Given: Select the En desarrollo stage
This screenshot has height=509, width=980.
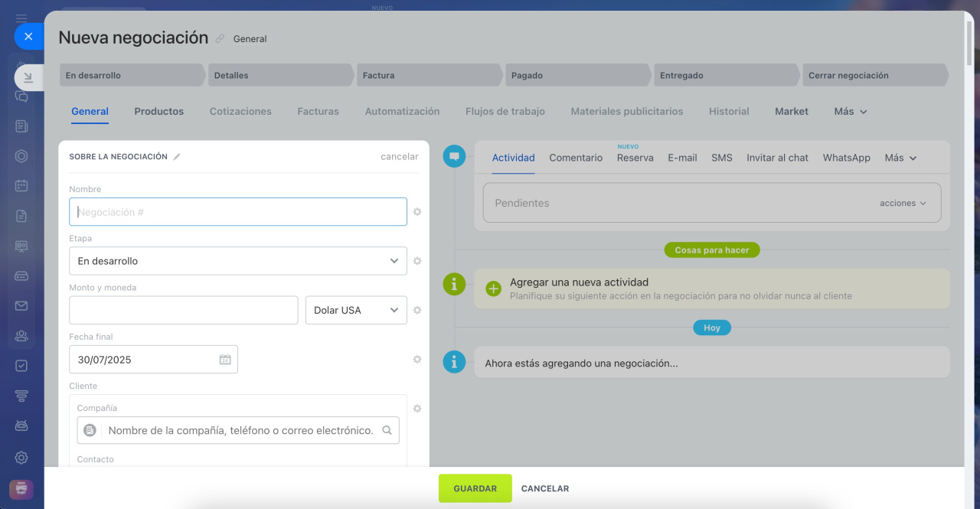Looking at the screenshot, I should (x=132, y=75).
